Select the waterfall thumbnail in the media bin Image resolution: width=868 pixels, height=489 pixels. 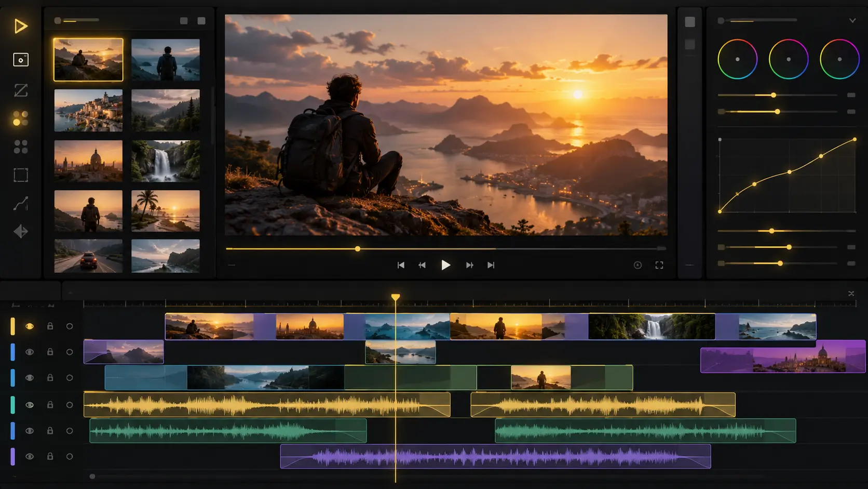[166, 161]
